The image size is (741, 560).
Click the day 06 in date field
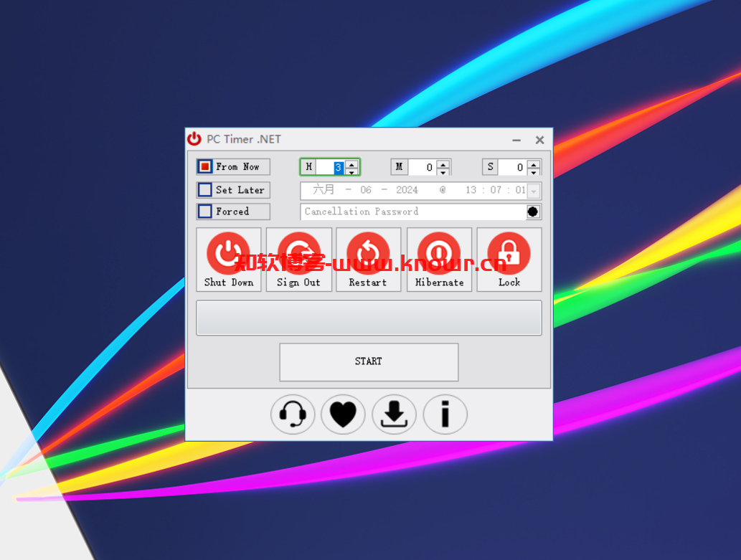pyautogui.click(x=365, y=190)
